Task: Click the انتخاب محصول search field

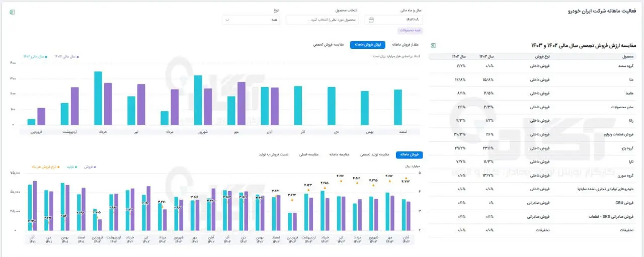Action: (x=322, y=20)
